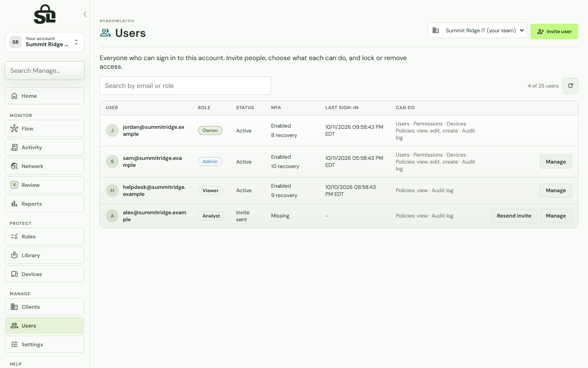
Task: Click the H avatar for helpdesk
Action: 112,191
